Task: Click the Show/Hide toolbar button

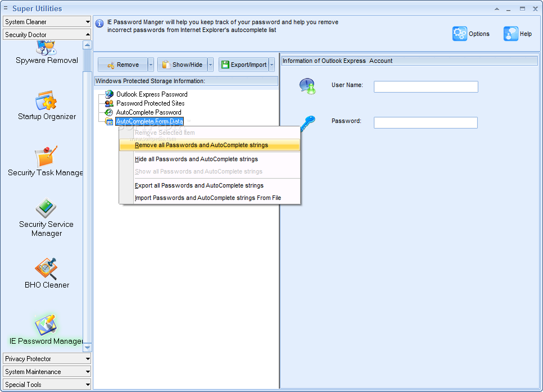Action: (x=183, y=65)
